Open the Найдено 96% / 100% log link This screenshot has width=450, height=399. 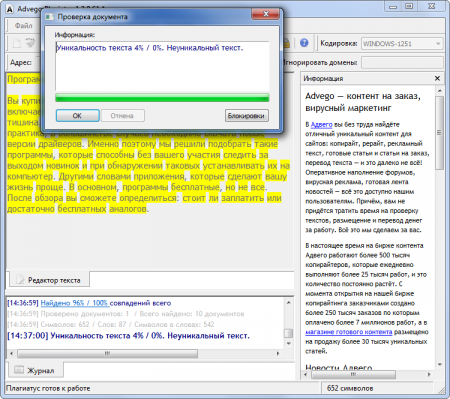click(75, 303)
